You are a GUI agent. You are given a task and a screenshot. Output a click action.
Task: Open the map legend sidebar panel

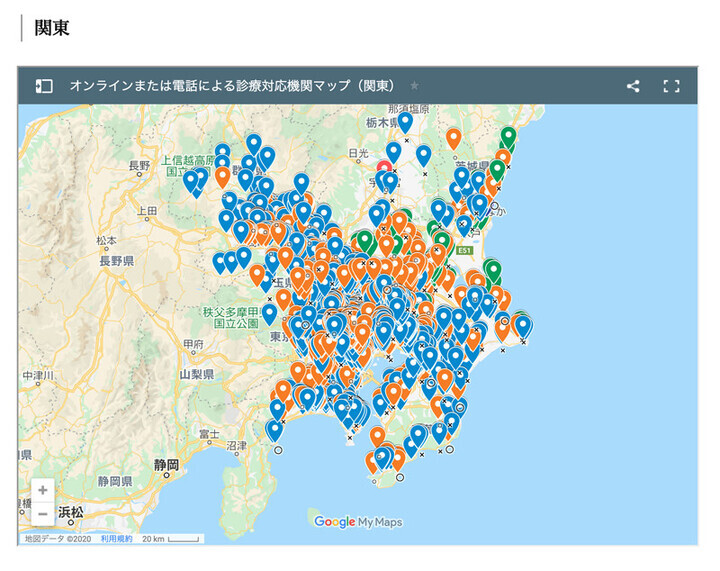[44, 86]
